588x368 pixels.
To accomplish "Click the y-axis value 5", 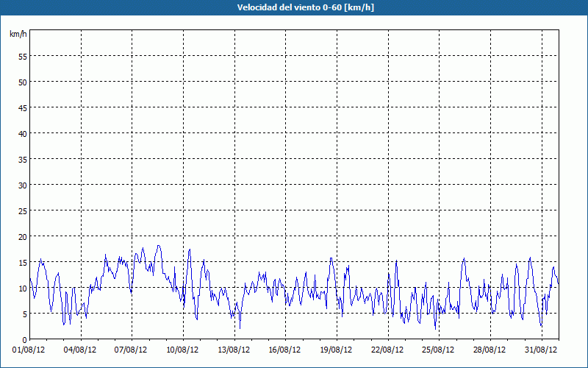I will pos(25,314).
